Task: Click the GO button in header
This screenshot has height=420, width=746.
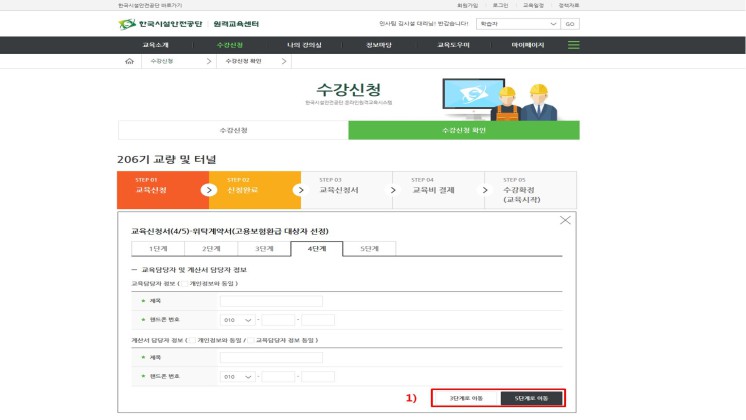Action: 569,23
